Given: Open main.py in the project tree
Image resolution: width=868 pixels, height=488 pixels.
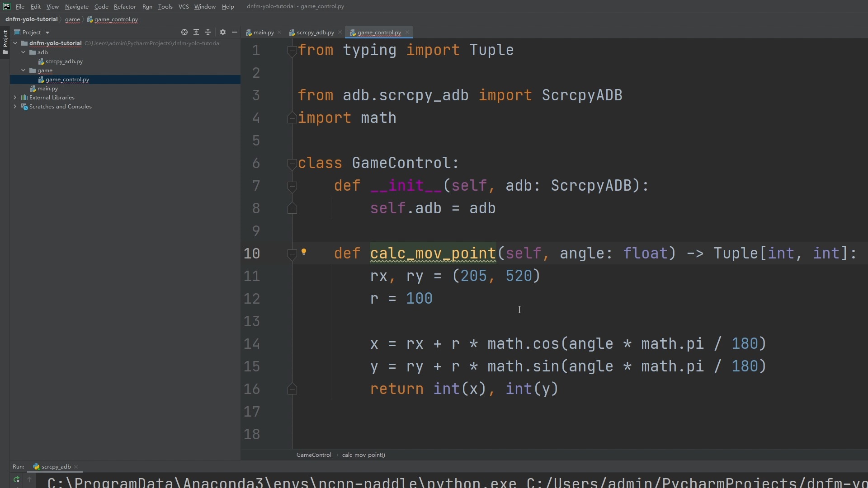Looking at the screenshot, I should [47, 89].
